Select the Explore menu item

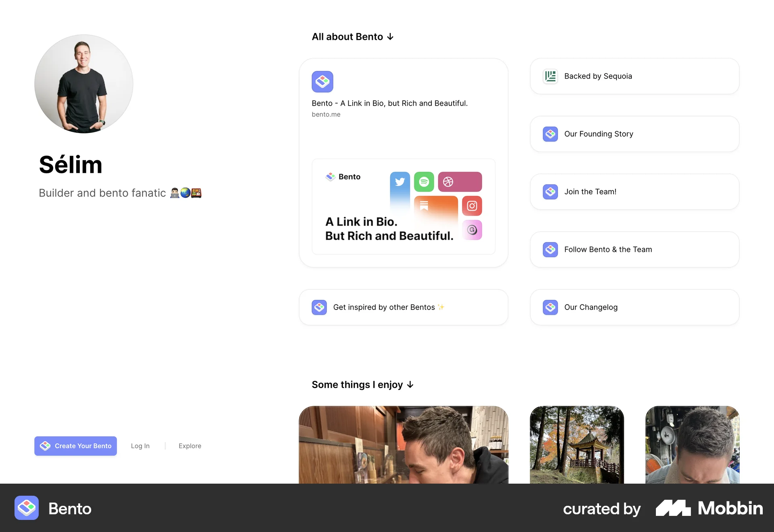pos(190,446)
